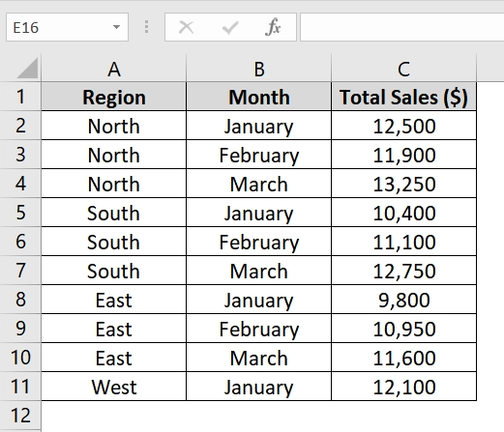The width and height of the screenshot is (504, 432).
Task: Select the North cell in row 4
Action: pos(114,184)
